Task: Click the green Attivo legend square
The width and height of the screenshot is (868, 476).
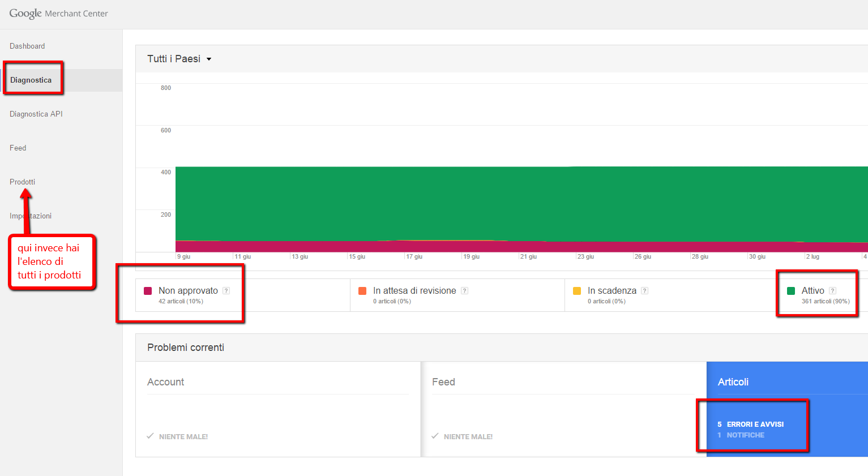Action: [x=791, y=291]
